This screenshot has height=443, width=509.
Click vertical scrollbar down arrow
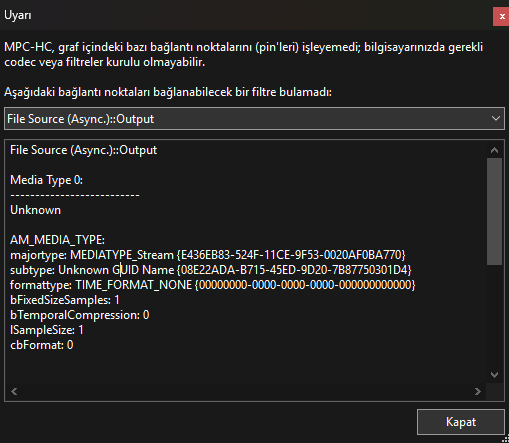[494, 375]
